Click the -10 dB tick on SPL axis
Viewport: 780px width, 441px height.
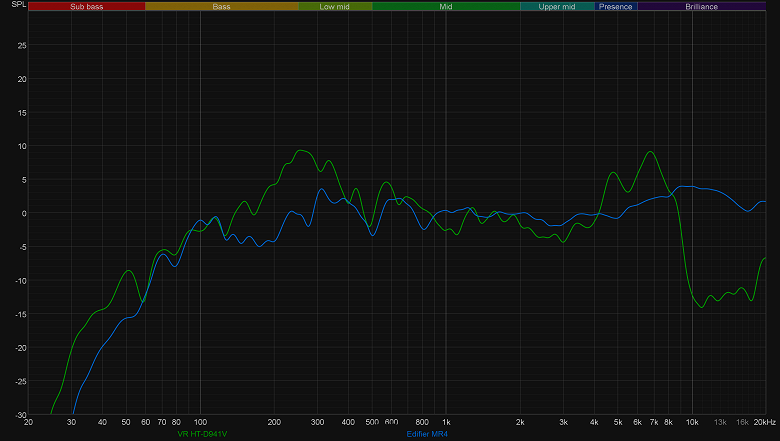(20, 281)
